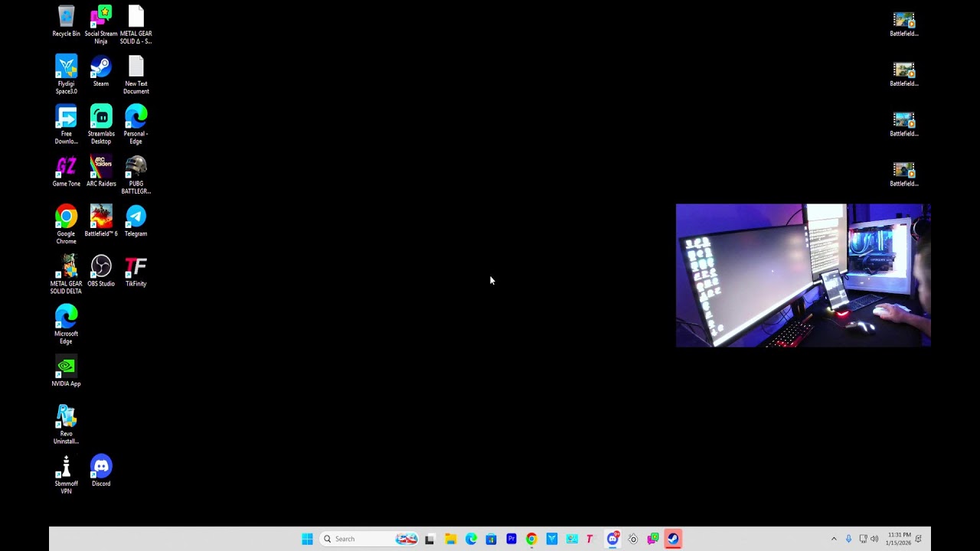Open TikFinity from the taskbar

click(590, 539)
